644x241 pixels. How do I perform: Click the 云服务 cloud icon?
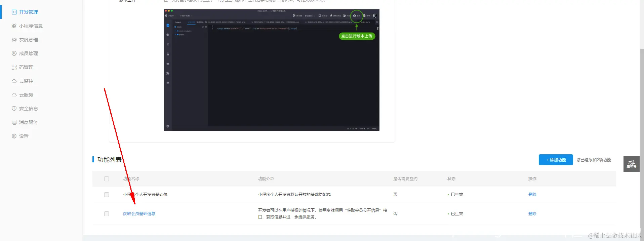(x=14, y=95)
